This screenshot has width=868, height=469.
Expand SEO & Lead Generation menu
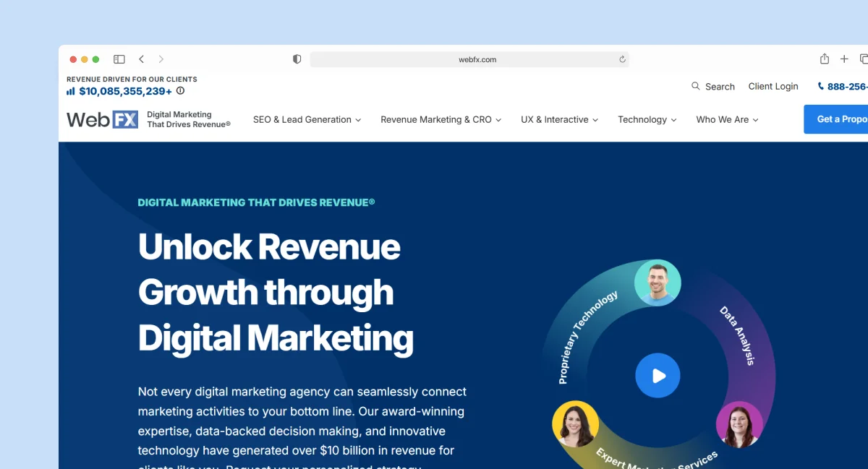[x=307, y=120]
